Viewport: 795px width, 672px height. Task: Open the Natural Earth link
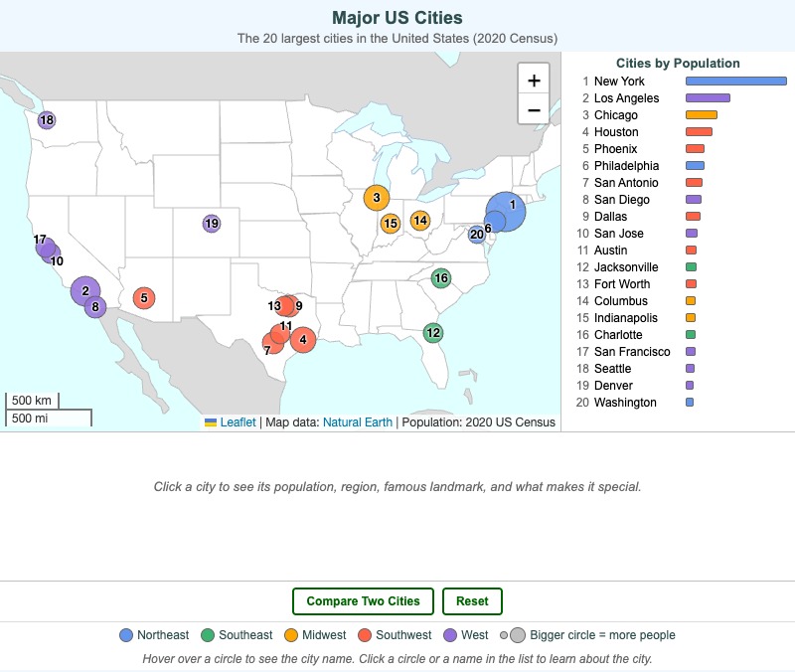tap(358, 421)
